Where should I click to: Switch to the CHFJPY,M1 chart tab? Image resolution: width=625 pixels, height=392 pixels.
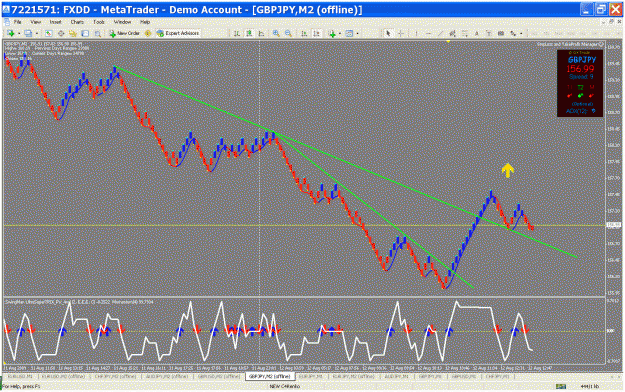tap(497, 376)
